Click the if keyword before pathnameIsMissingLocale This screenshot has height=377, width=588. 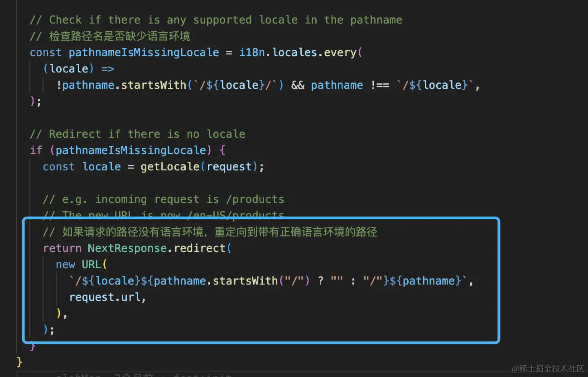36,150
